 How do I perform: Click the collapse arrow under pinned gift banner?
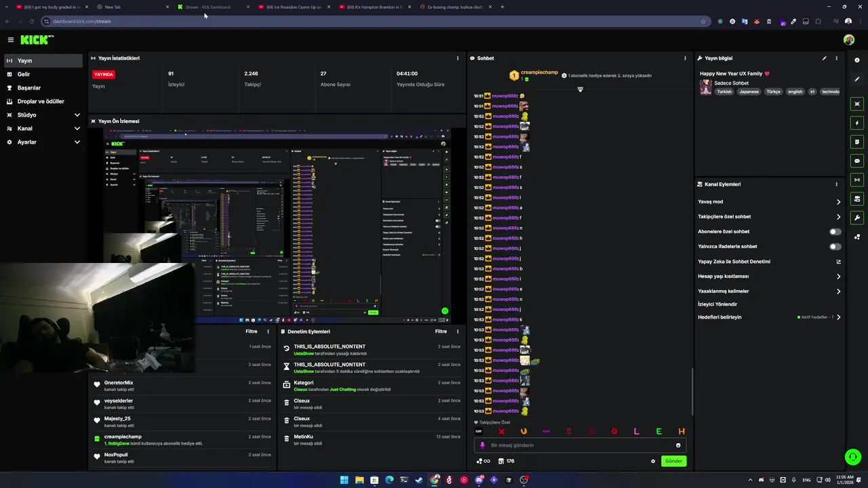pyautogui.click(x=580, y=89)
